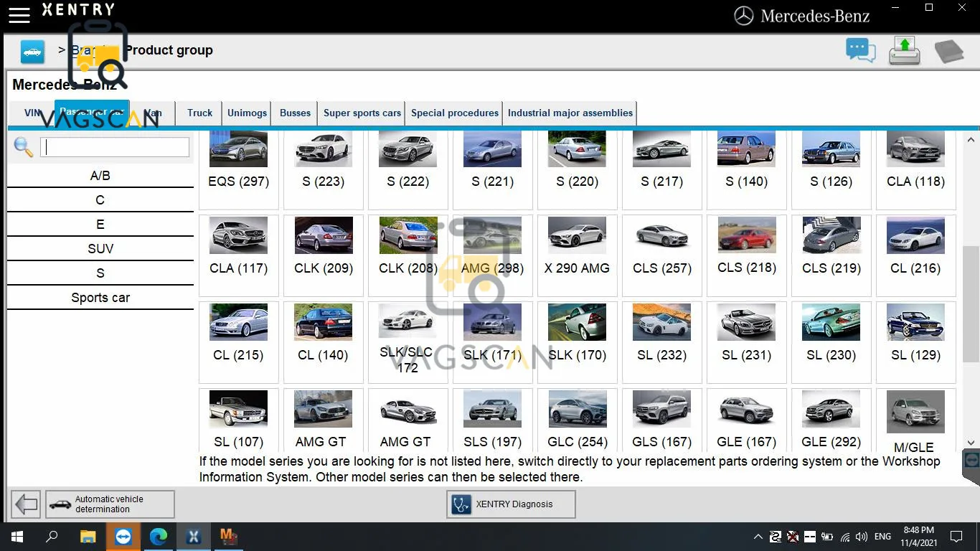The height and width of the screenshot is (551, 980).
Task: Select the SL (231) model
Action: point(747,342)
